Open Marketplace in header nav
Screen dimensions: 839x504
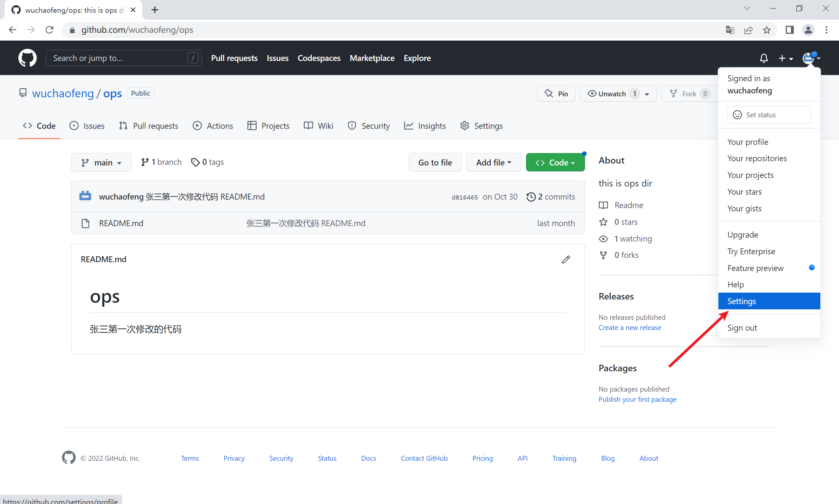372,58
